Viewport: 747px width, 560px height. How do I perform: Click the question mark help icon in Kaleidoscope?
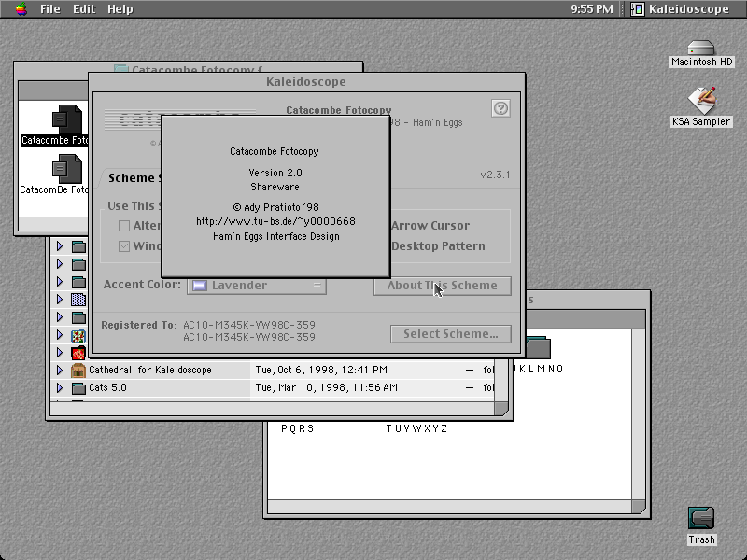(500, 108)
